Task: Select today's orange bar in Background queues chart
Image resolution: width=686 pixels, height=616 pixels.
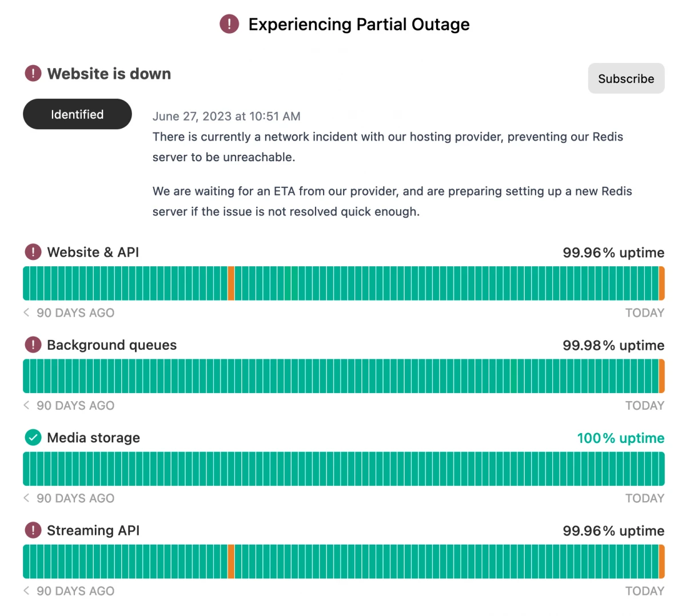Action: tap(661, 376)
